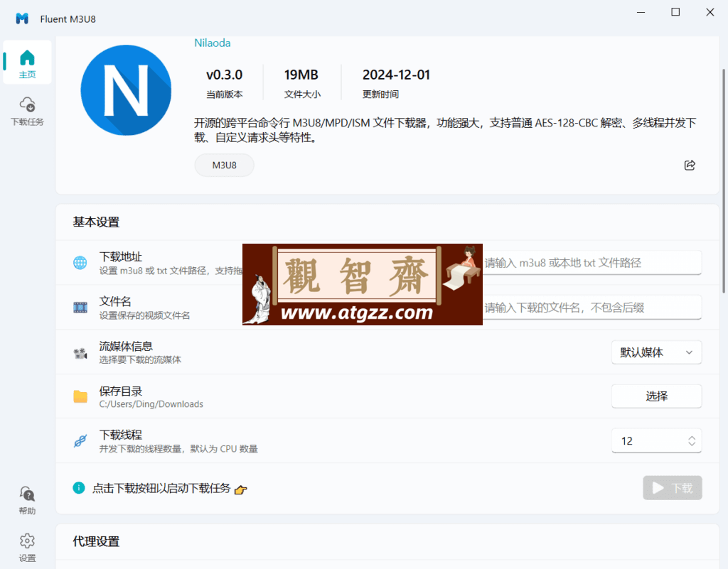Open the Settings (设置) gear page
Viewport: 728px width, 569px height.
click(27, 547)
